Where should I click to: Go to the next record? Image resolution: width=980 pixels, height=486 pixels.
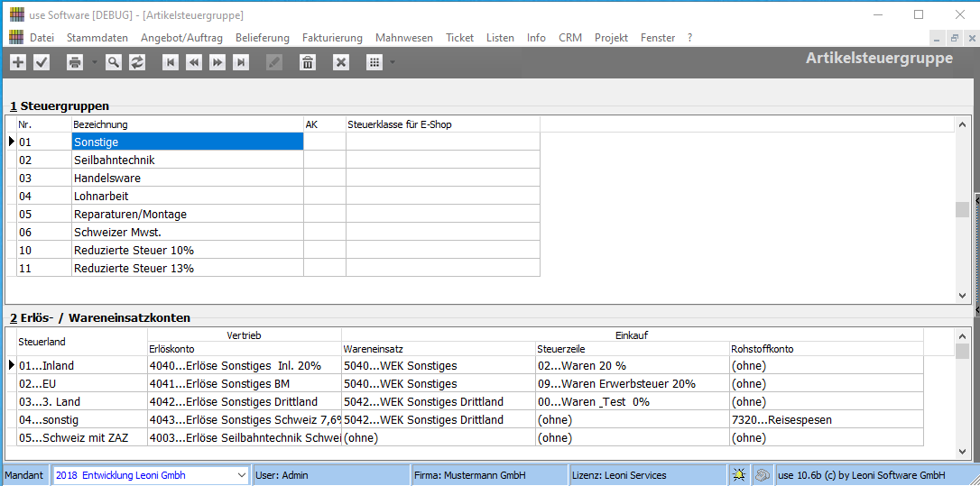(217, 62)
